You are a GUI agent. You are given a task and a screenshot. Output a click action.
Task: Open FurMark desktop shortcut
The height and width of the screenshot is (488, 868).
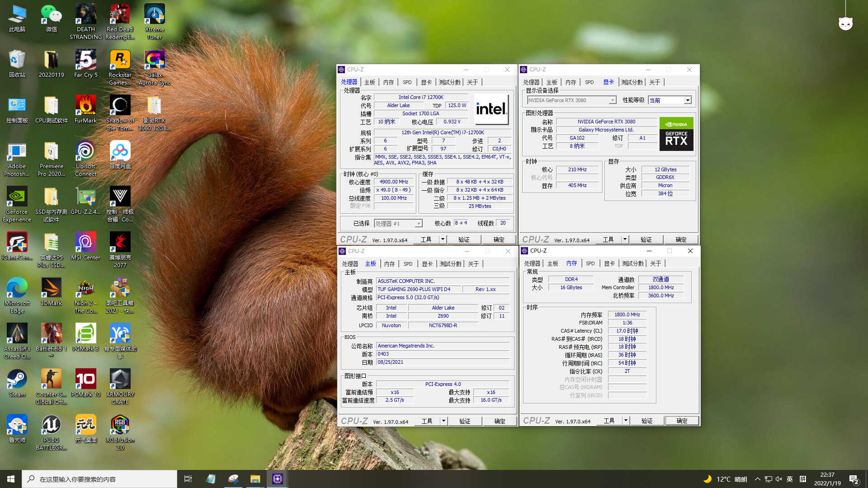click(x=86, y=110)
